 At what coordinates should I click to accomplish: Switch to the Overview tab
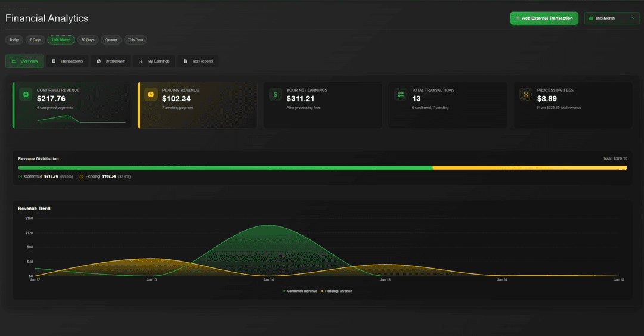coord(24,61)
